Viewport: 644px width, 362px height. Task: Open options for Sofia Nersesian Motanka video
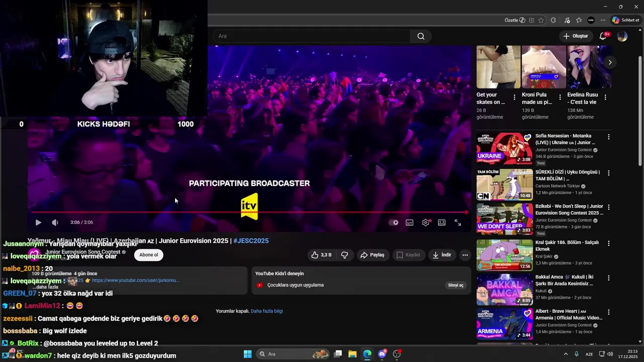click(608, 137)
